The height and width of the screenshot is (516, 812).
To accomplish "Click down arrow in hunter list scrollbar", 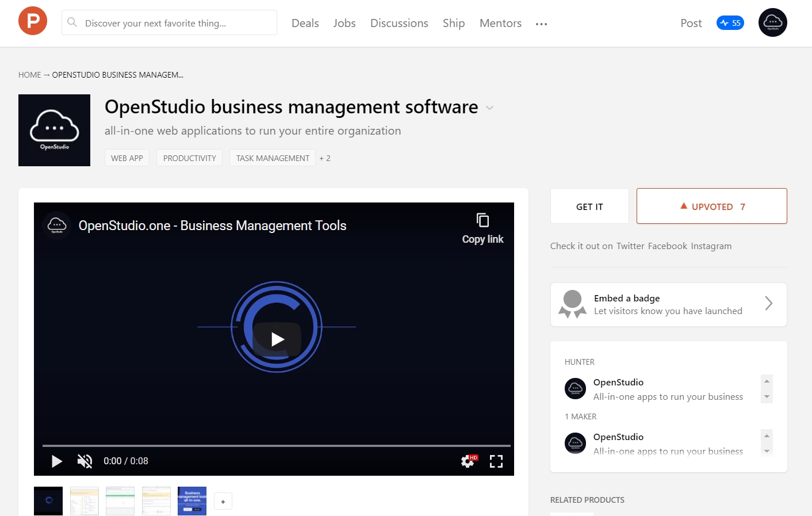I will [x=767, y=397].
